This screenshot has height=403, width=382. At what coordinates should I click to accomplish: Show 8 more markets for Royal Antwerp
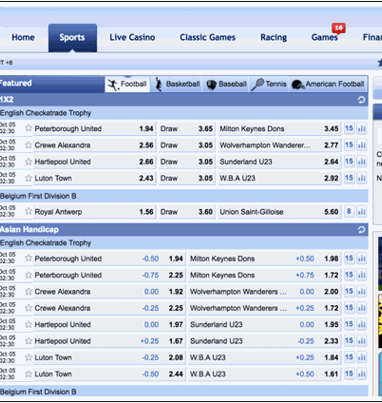[x=349, y=212]
